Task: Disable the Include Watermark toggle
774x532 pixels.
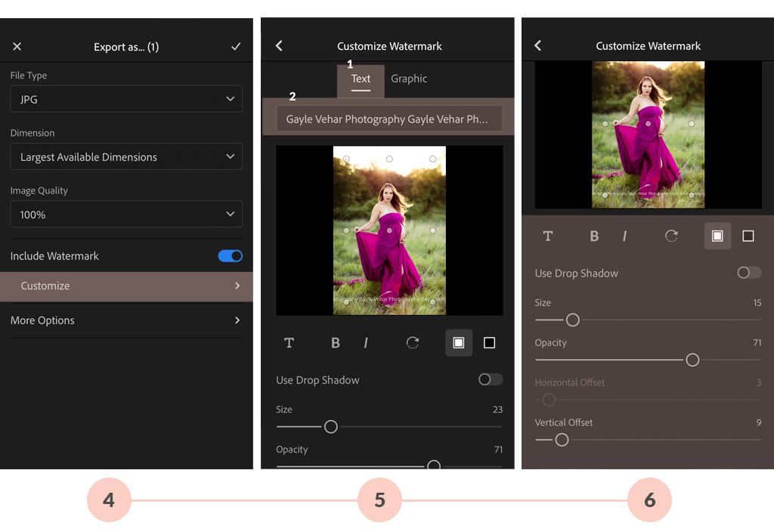Action: [x=231, y=255]
